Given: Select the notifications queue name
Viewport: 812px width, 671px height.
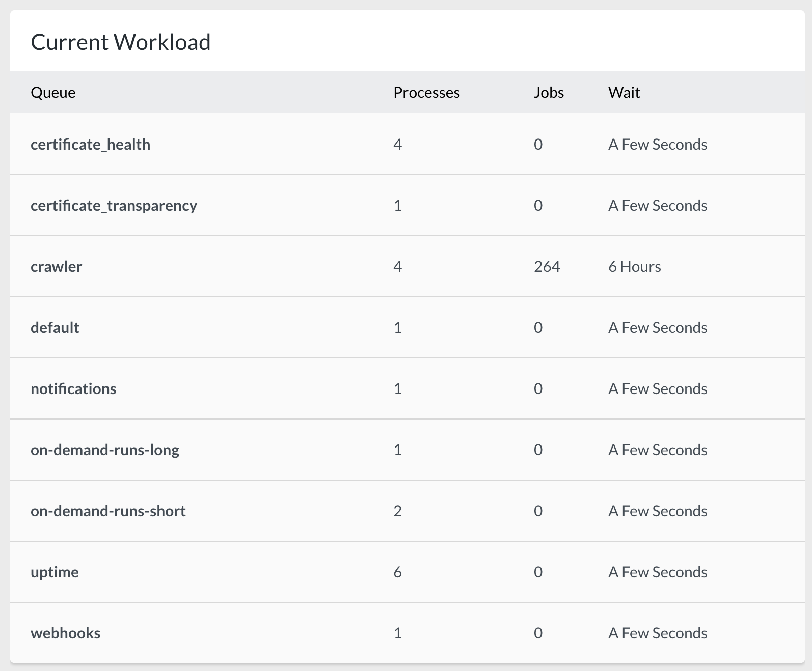Looking at the screenshot, I should pos(73,389).
